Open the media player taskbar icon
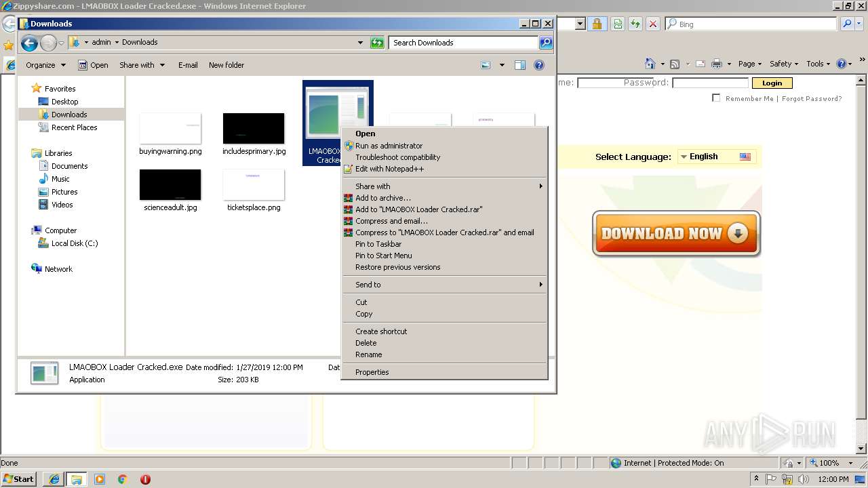 [100, 479]
